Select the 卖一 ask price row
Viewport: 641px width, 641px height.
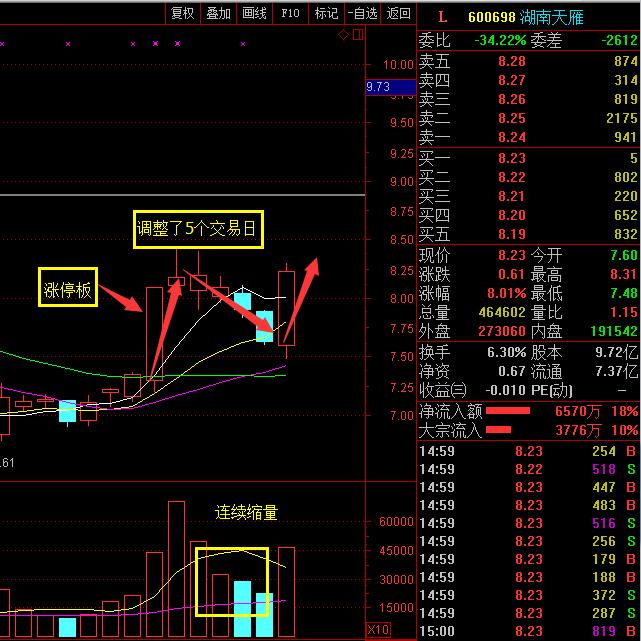[528, 137]
